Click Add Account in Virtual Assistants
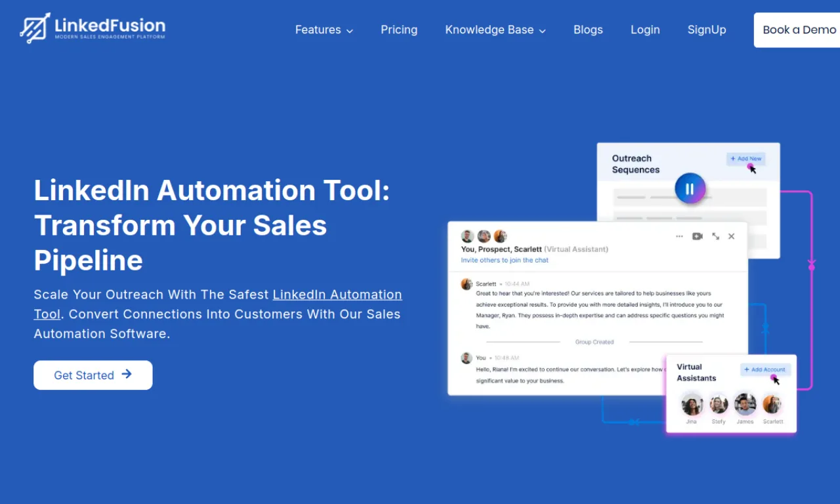Image resolution: width=840 pixels, height=504 pixels. 765,369
